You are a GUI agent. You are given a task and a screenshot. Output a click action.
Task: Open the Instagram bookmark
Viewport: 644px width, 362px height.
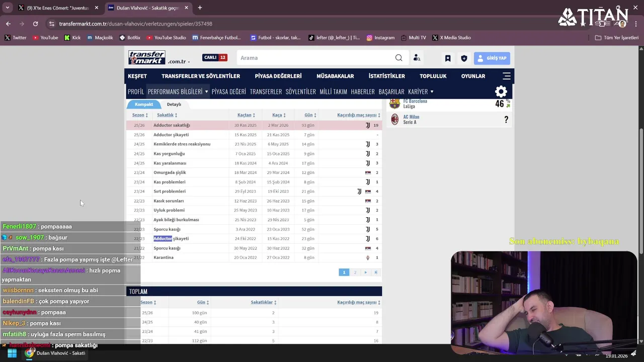[x=380, y=38]
